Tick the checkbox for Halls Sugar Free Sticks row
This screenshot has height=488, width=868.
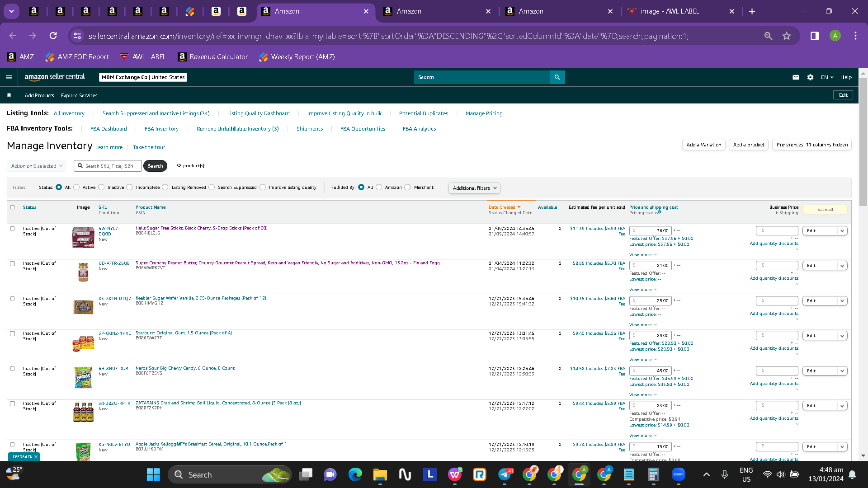pyautogui.click(x=13, y=228)
